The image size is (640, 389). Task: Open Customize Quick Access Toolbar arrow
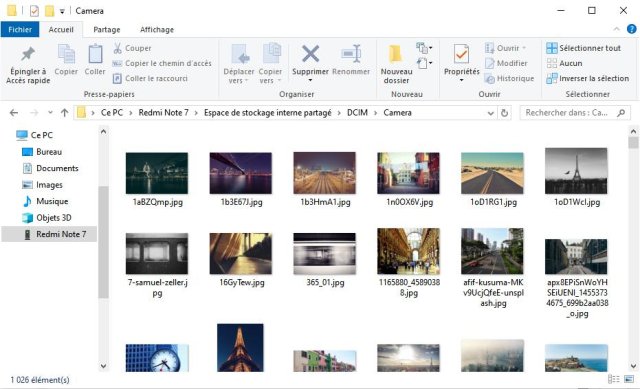62,11
